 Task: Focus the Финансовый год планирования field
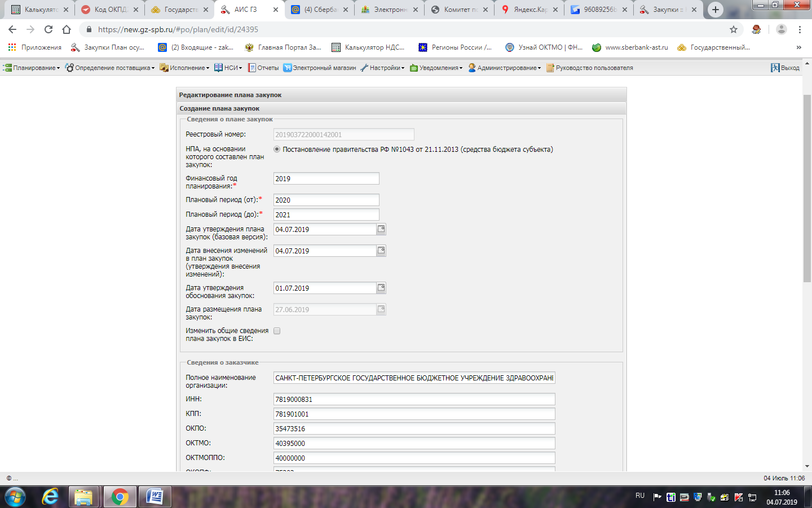pyautogui.click(x=326, y=178)
